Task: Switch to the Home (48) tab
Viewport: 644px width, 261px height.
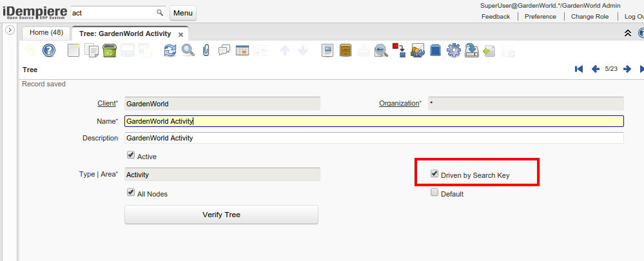Action: pyautogui.click(x=46, y=33)
